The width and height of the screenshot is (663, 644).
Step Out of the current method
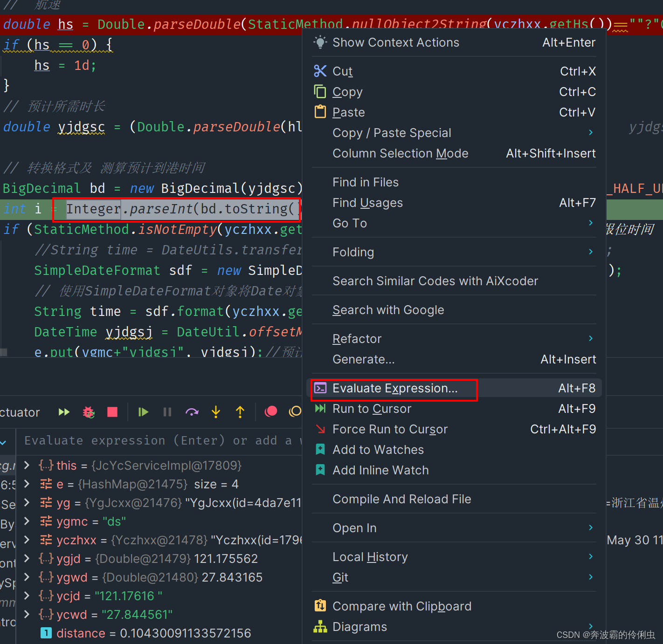coord(240,412)
